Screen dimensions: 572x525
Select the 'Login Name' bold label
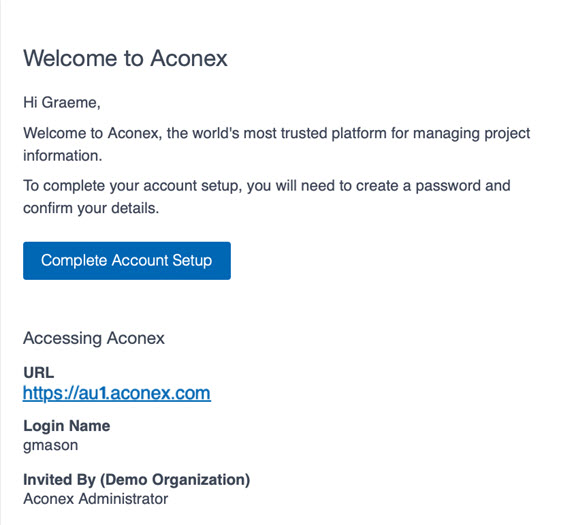[67, 426]
